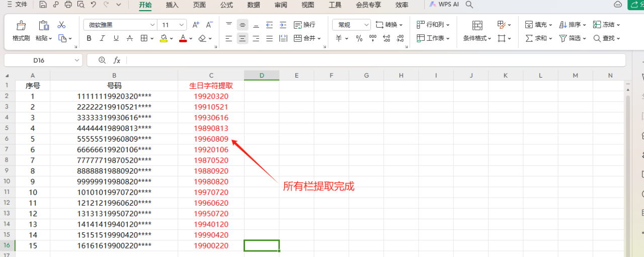
Task: Click the eraser clear-format icon
Action: click(x=202, y=38)
